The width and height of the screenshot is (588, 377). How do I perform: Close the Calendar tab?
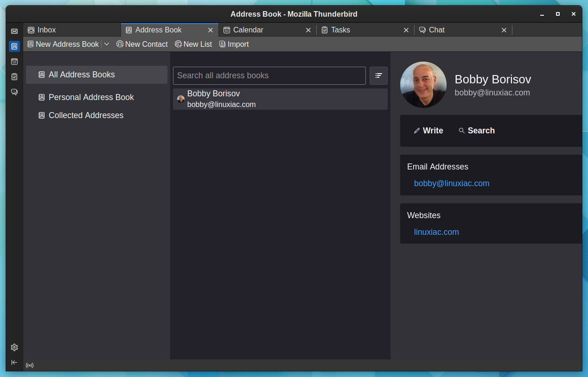pos(308,30)
